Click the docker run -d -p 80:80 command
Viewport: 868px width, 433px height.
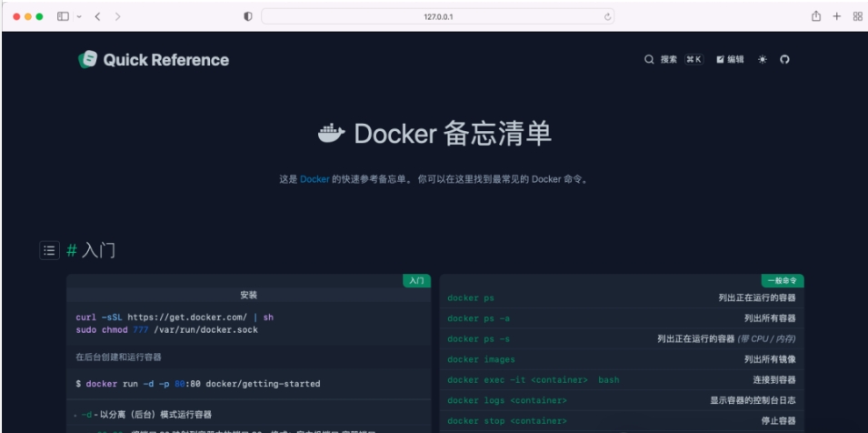click(x=197, y=383)
